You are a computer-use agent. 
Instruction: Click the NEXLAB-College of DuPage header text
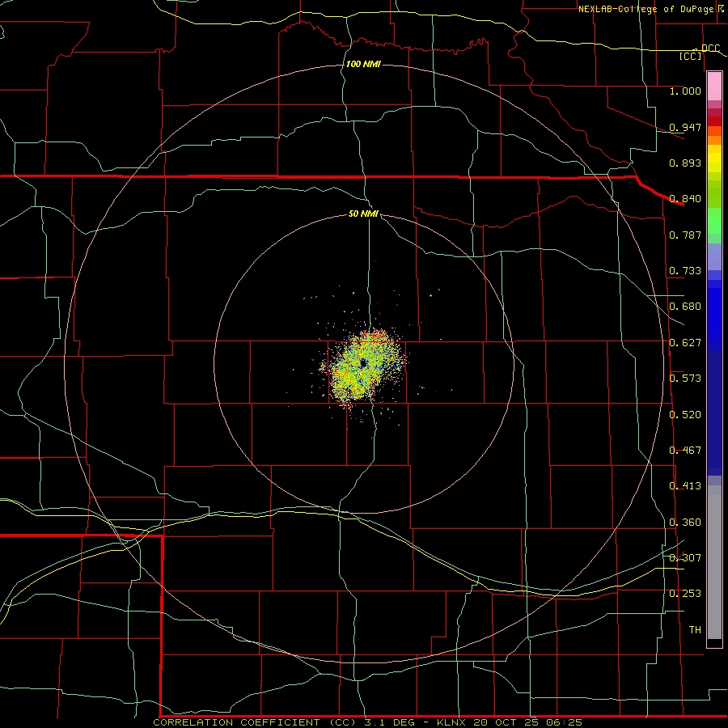(x=645, y=9)
